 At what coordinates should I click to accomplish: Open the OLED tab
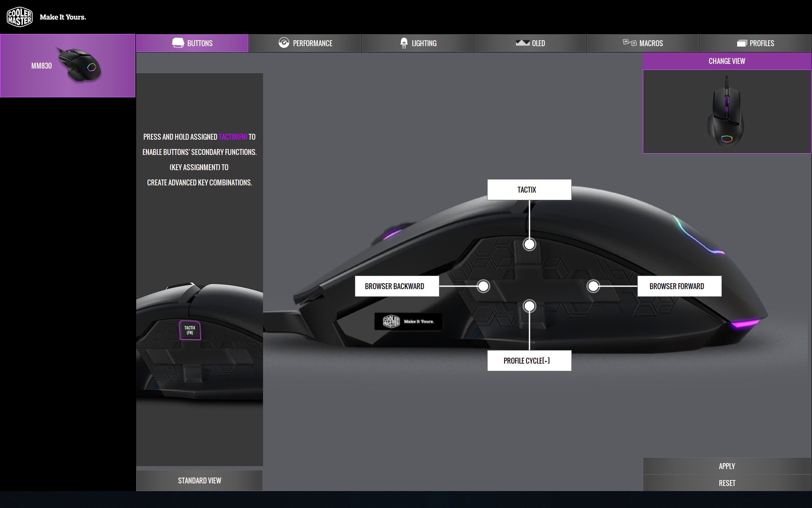[530, 43]
